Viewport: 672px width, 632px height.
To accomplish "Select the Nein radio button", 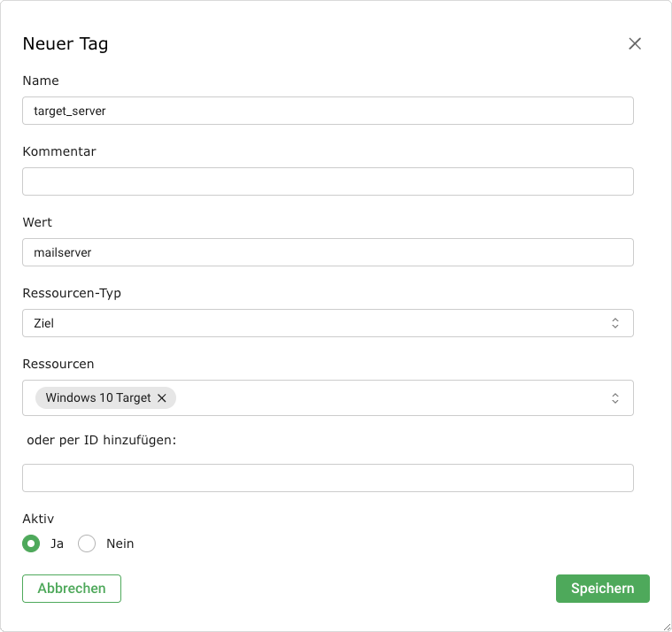I will (87, 543).
